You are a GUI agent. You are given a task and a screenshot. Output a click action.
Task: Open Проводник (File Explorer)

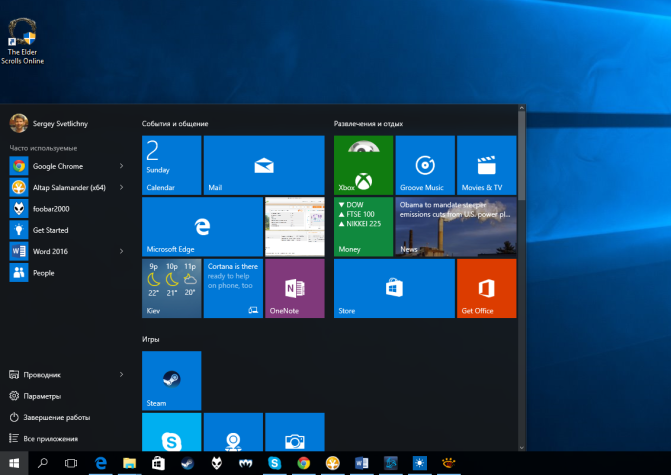pos(35,375)
